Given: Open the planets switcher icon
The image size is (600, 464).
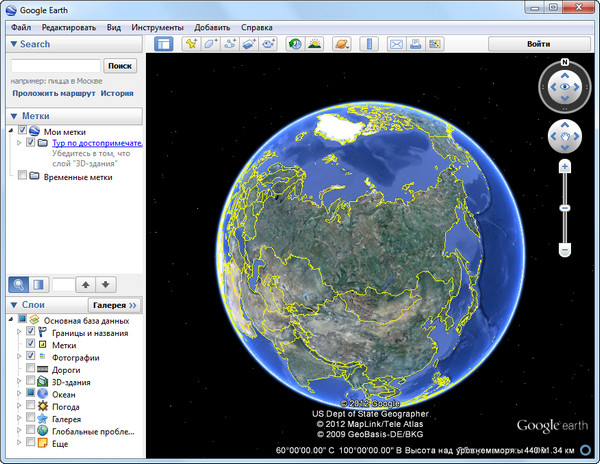Looking at the screenshot, I should click(342, 44).
